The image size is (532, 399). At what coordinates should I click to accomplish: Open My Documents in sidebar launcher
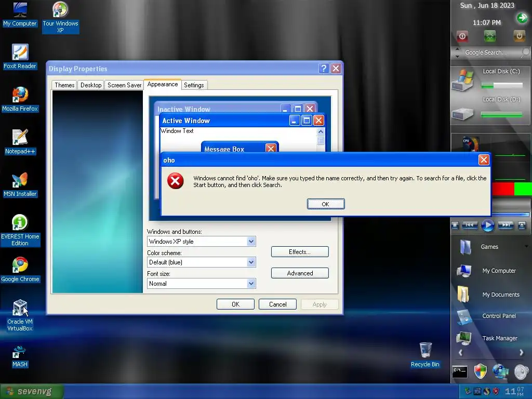488,294
